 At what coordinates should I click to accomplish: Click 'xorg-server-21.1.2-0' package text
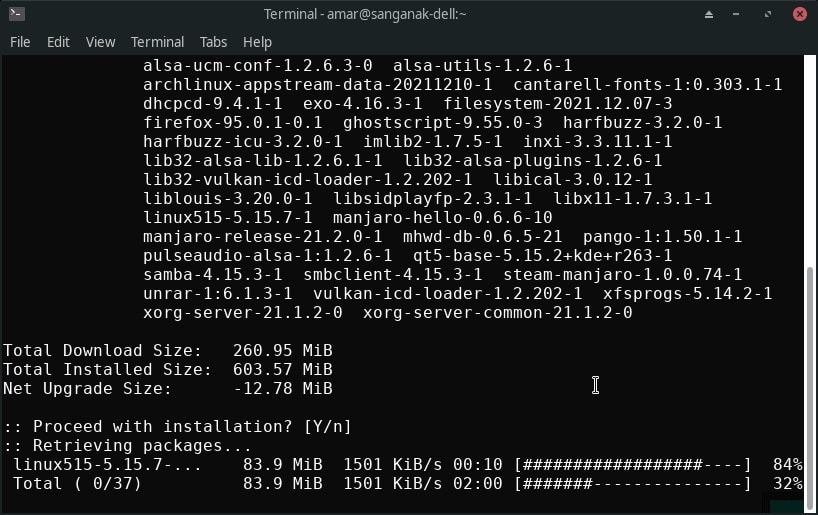pyautogui.click(x=243, y=313)
